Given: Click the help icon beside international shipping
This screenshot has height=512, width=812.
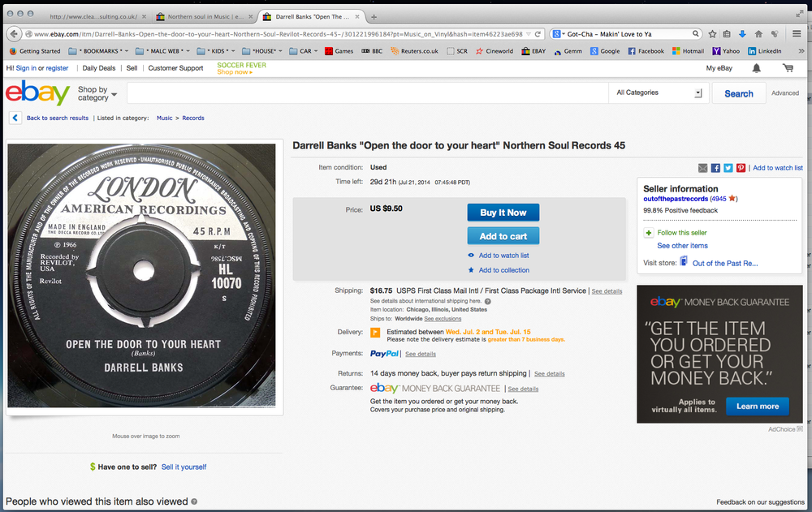Looking at the screenshot, I should coord(488,301).
